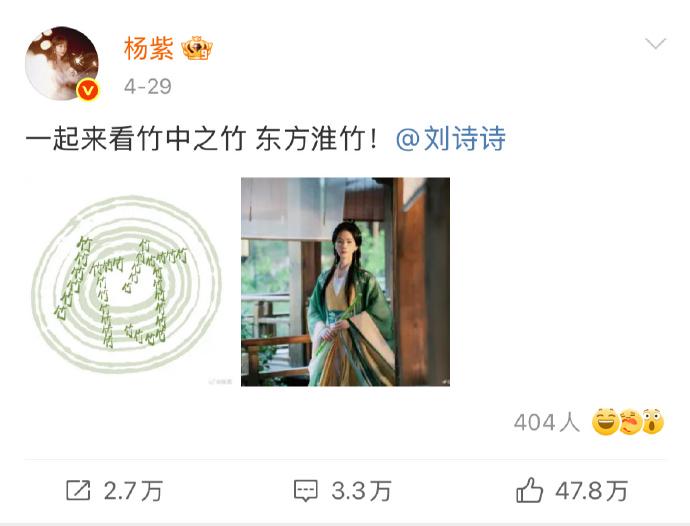Viewport: 690px width, 526px height.
Task: Like the post with thumbs-up icon
Action: [529, 490]
